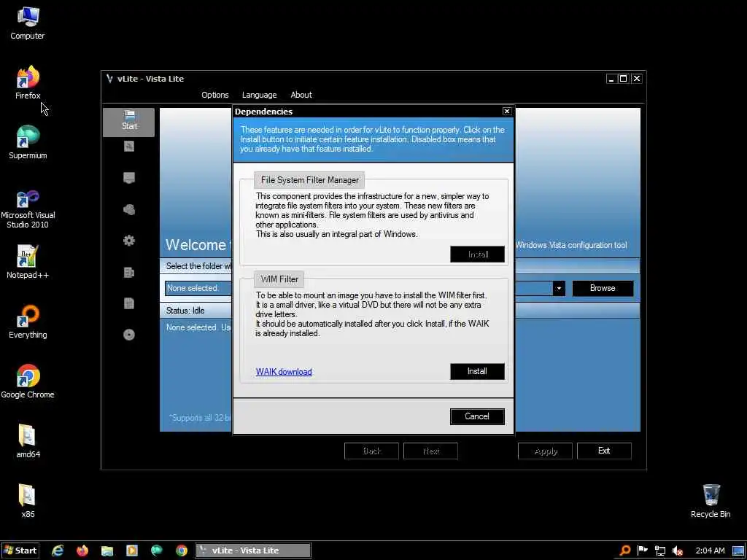Open Windows Explorer from the taskbar

(107, 551)
